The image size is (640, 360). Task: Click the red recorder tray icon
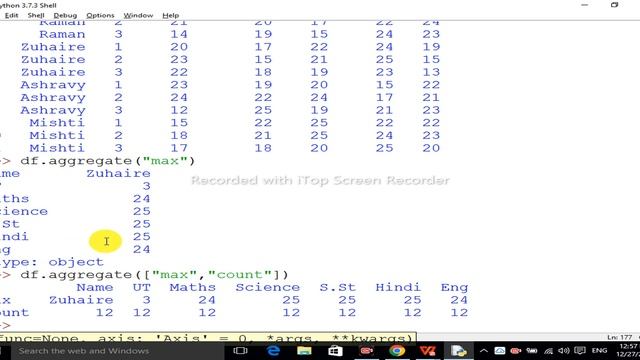[516, 351]
